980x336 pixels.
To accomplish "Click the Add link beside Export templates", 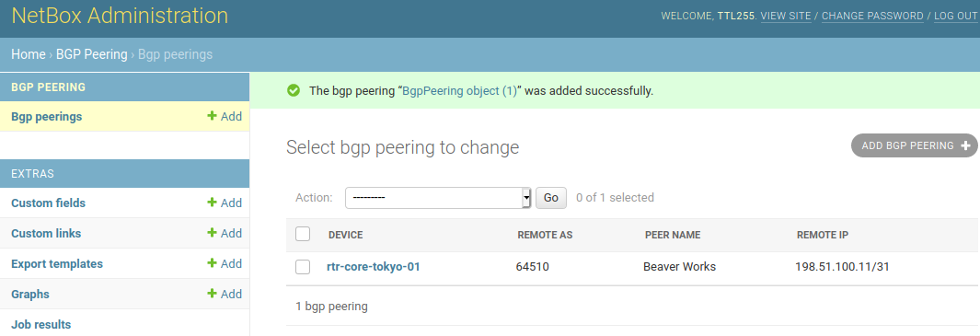I will (225, 264).
